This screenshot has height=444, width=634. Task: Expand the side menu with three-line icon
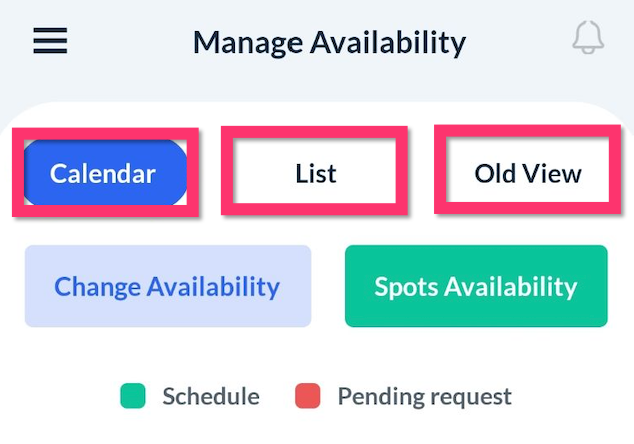50,40
